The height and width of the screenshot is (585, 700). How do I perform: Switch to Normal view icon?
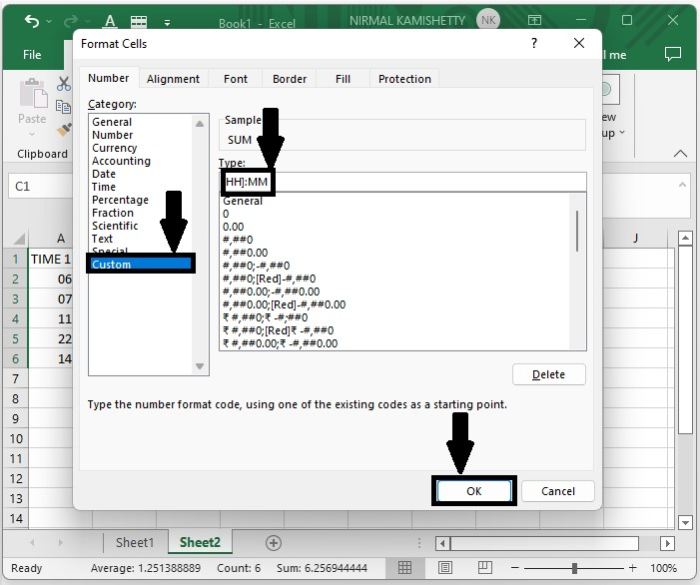(404, 568)
